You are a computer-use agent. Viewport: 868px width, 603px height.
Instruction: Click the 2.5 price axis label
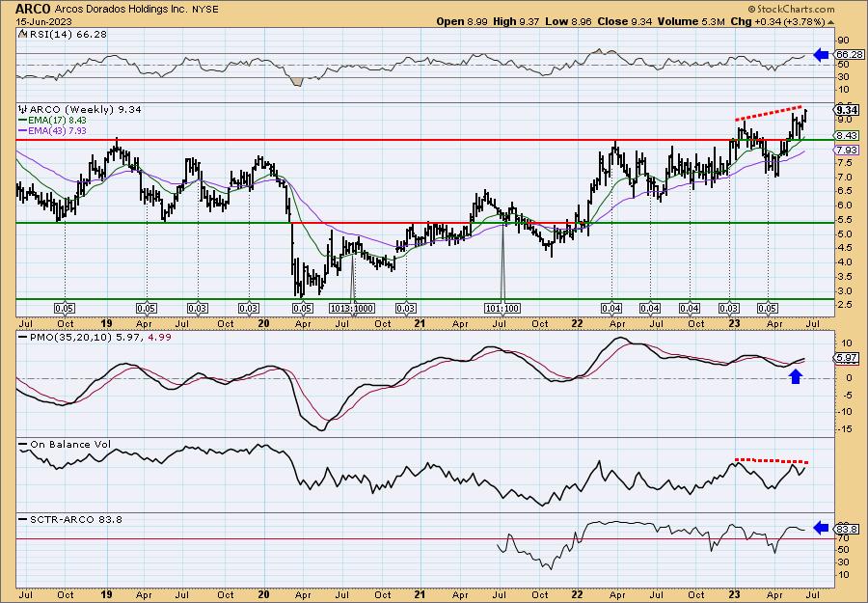click(844, 306)
